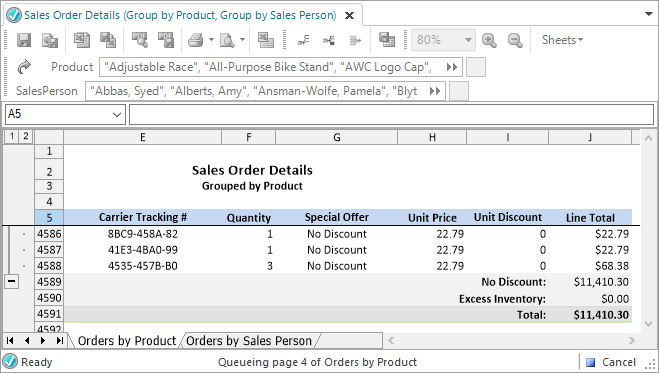Expand Product list with double-arrow
659x373 pixels.
452,67
